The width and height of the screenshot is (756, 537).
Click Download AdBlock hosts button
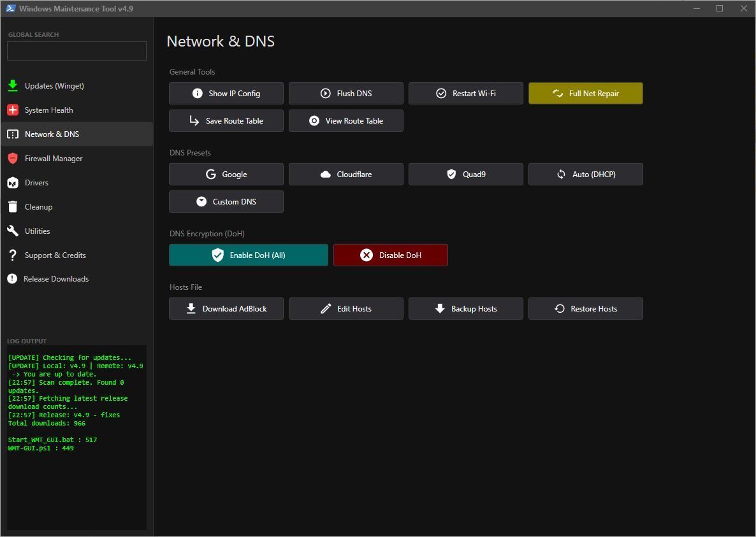(x=226, y=308)
